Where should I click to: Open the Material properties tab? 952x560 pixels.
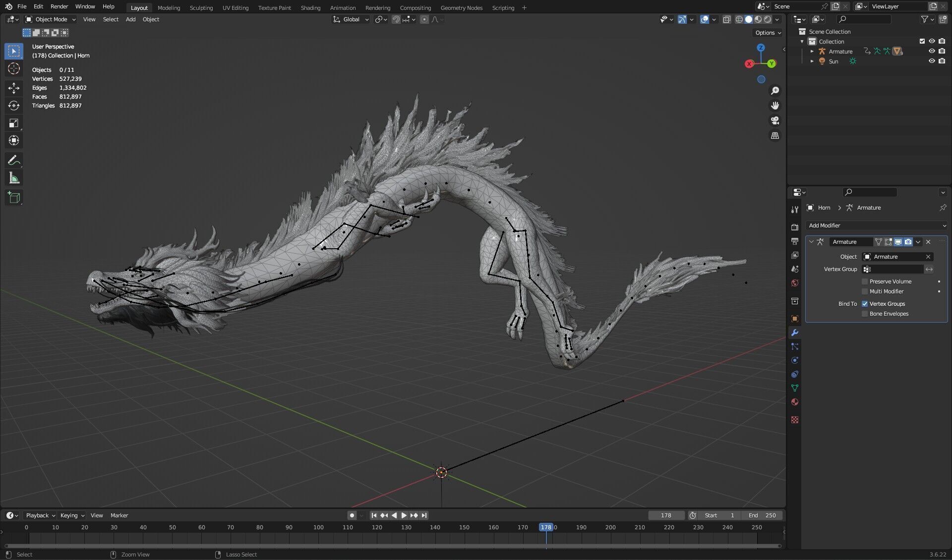[794, 402]
